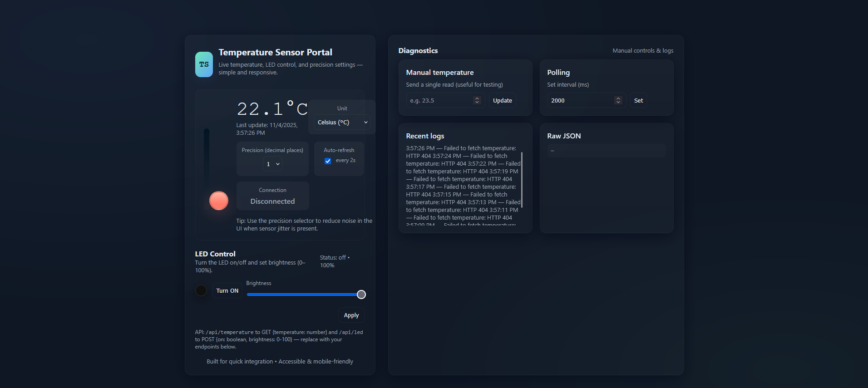Expand the Precision decimal places selector

click(272, 164)
